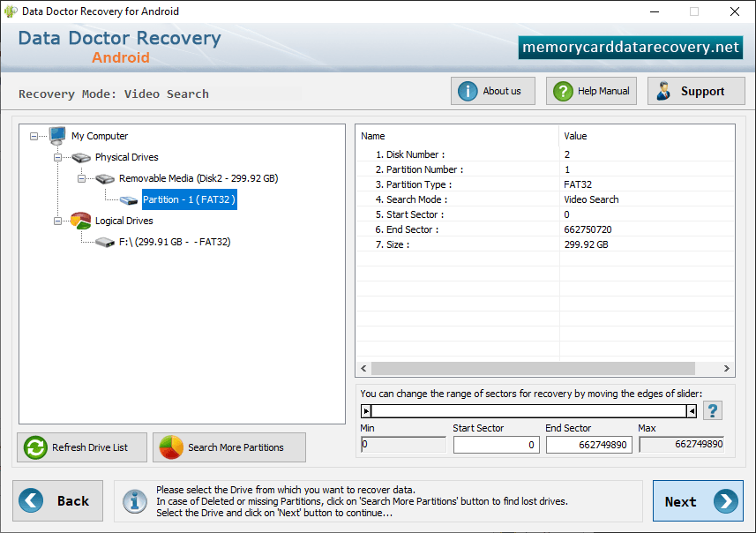Select the 'Partition Type' row
This screenshot has width=756, height=533.
(x=545, y=184)
